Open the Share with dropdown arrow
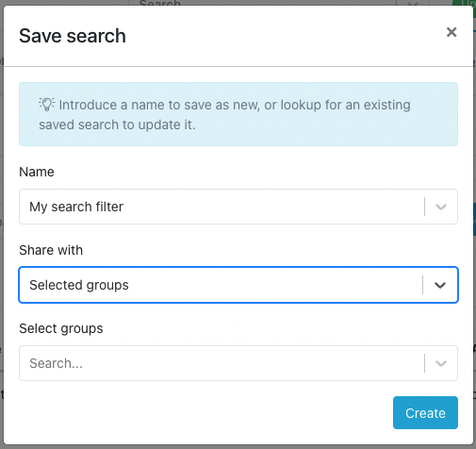476x449 pixels. 440,285
